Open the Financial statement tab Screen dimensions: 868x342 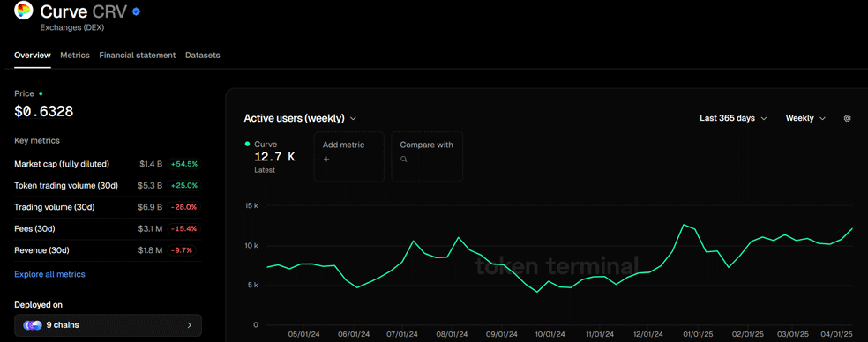pos(138,56)
